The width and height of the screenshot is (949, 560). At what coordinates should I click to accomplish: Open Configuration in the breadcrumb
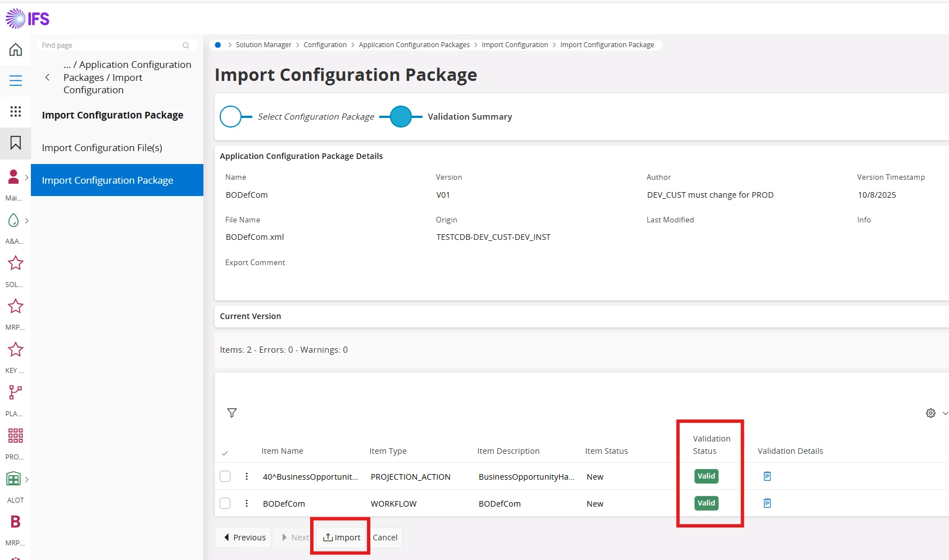tap(325, 45)
